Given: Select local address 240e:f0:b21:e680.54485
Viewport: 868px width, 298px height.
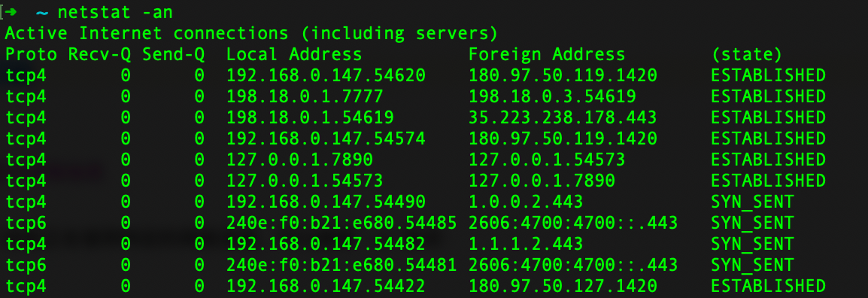Looking at the screenshot, I should pyautogui.click(x=341, y=223).
